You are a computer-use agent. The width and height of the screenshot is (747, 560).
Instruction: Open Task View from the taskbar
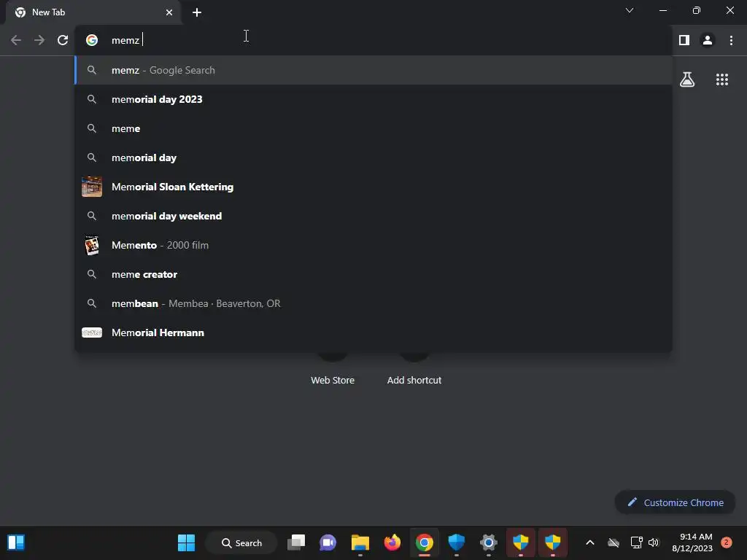[296, 542]
